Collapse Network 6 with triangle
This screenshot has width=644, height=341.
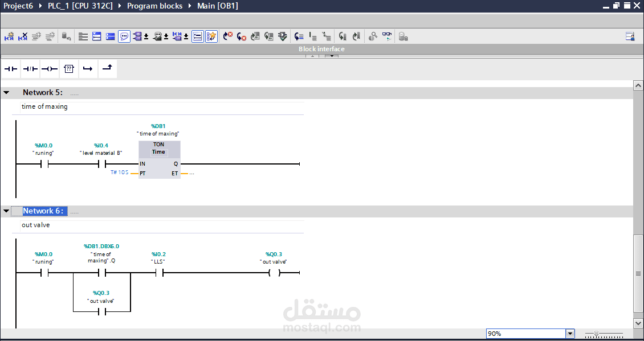pyautogui.click(x=6, y=211)
